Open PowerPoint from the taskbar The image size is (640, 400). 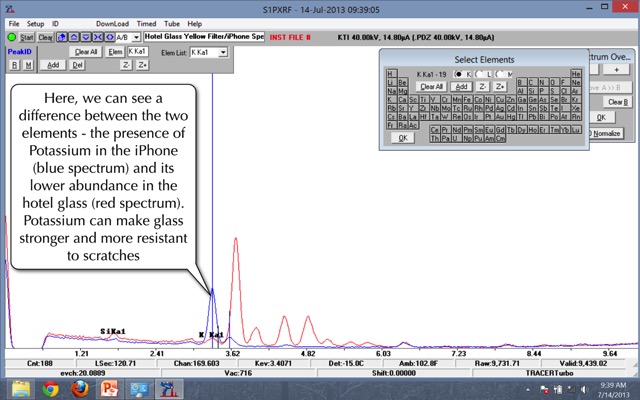pyautogui.click(x=109, y=388)
